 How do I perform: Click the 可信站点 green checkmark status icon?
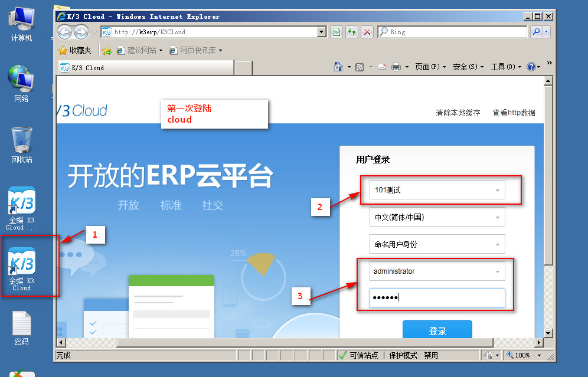[x=342, y=355]
